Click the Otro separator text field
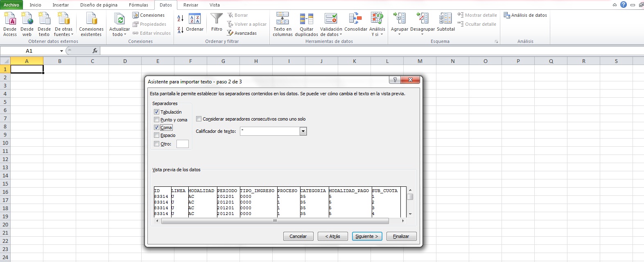Image resolution: width=644 pixels, height=262 pixels. tap(182, 144)
